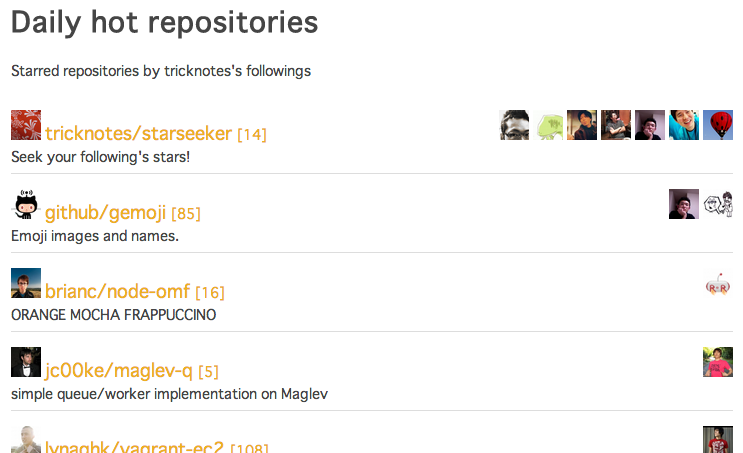
Task: Open the tricknotes/starseeker repository link
Action: [138, 134]
